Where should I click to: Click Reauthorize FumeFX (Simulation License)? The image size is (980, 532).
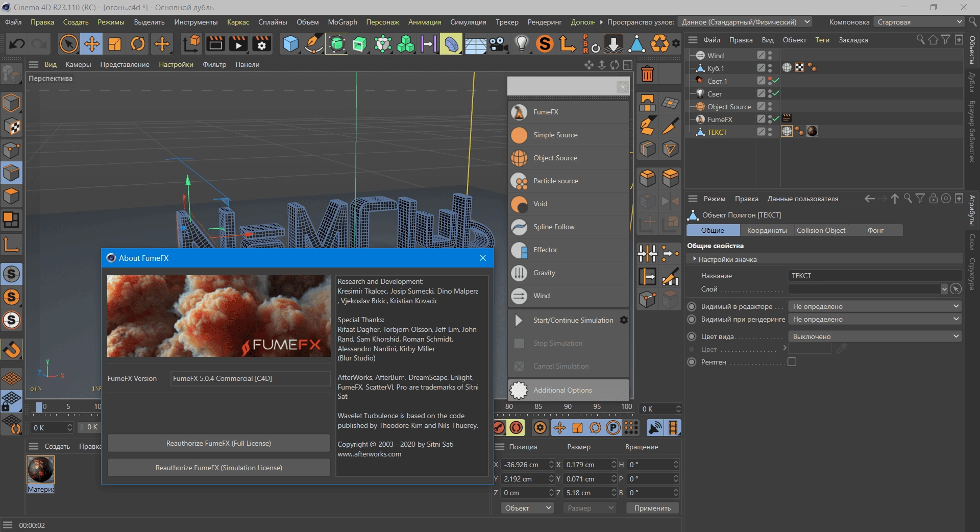218,468
